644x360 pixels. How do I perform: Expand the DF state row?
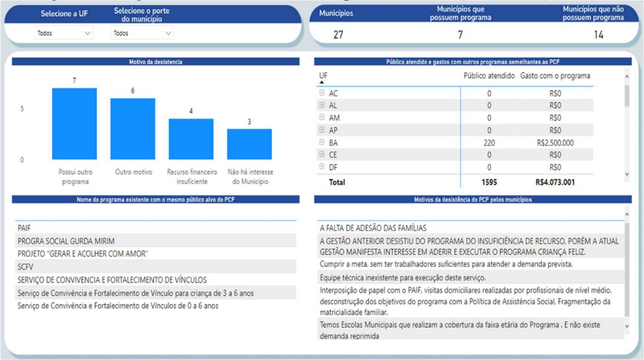(x=322, y=167)
